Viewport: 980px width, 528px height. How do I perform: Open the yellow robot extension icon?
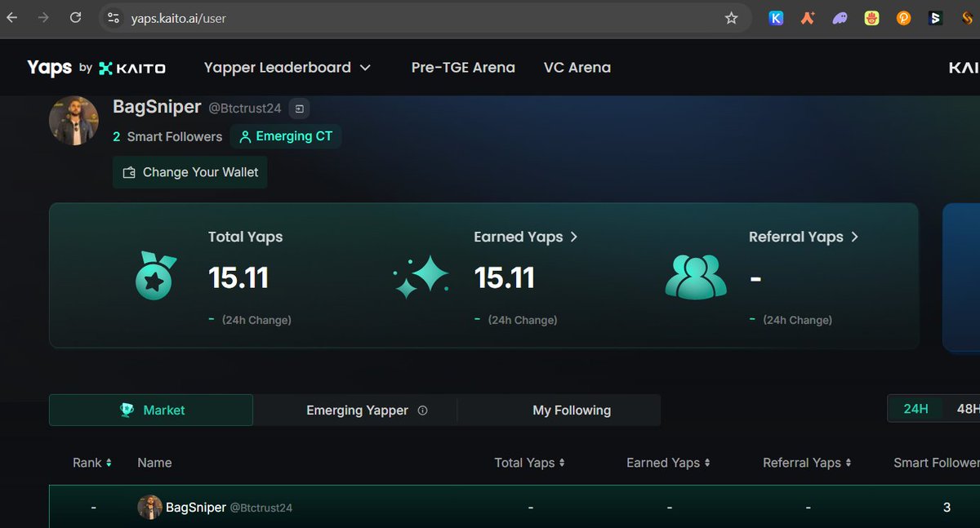(871, 18)
